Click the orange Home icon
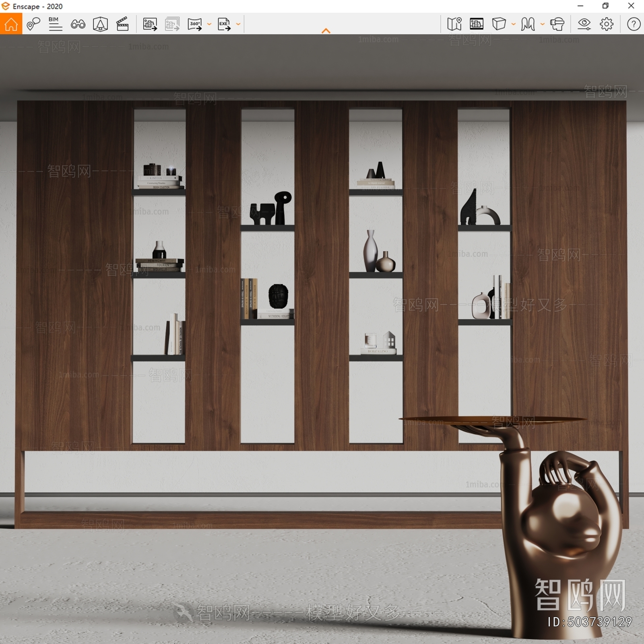Image resolution: width=644 pixels, height=644 pixels. 11,24
